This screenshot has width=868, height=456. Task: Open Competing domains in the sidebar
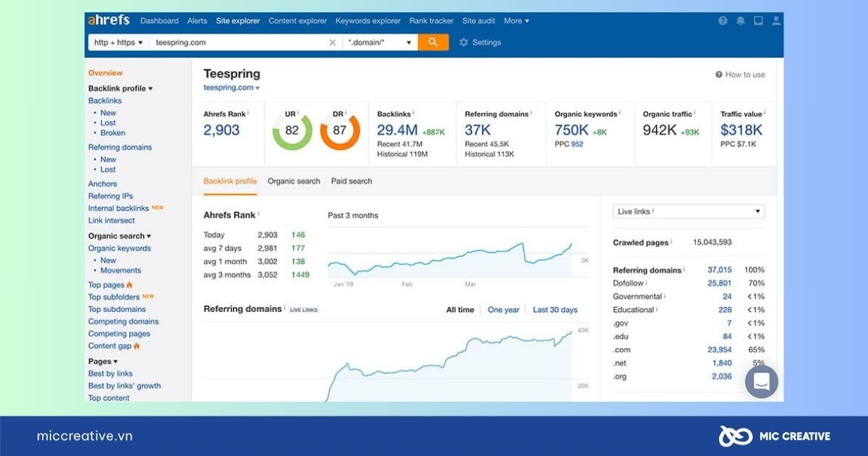coord(123,322)
